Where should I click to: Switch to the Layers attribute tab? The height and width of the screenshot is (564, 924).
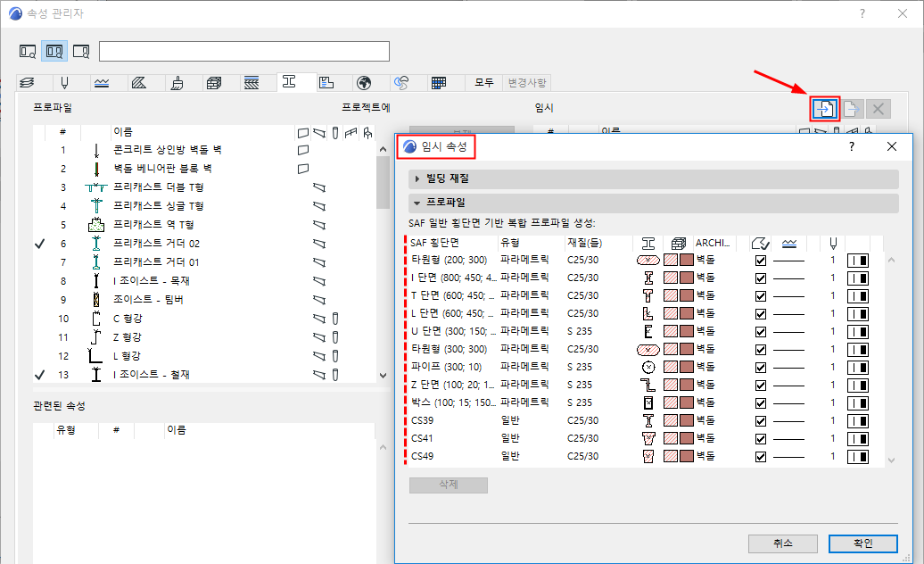pyautogui.click(x=27, y=82)
